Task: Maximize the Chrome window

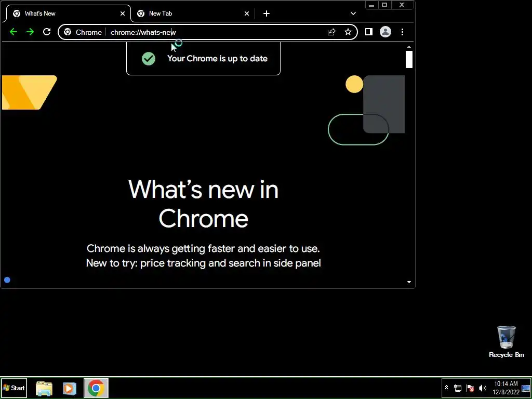Action: [384, 5]
